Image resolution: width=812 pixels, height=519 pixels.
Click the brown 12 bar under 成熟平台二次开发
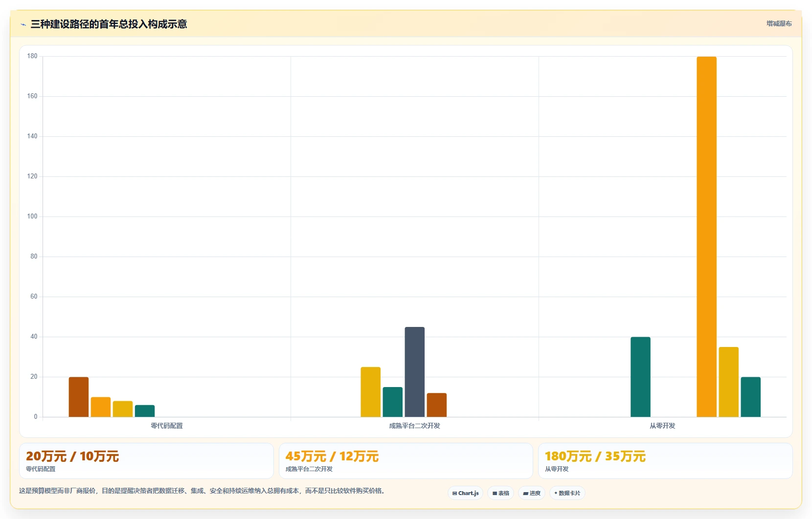pyautogui.click(x=436, y=405)
